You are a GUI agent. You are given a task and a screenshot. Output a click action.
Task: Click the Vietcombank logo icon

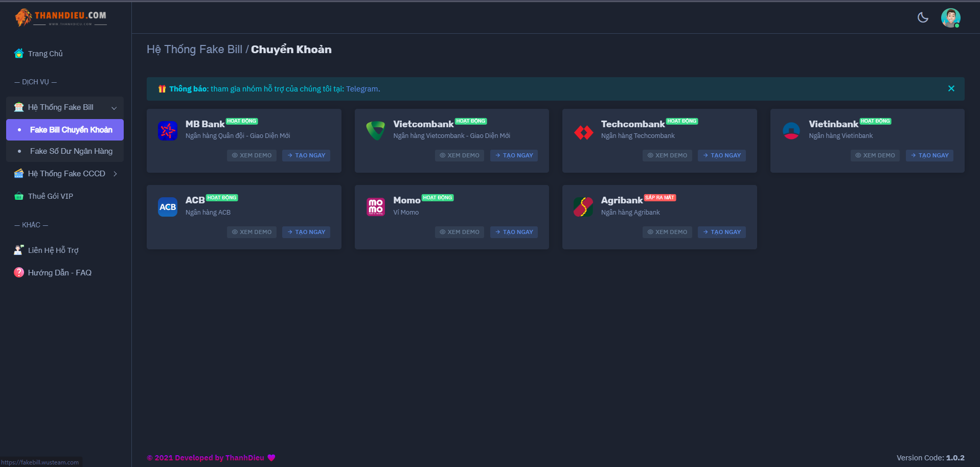(x=376, y=131)
